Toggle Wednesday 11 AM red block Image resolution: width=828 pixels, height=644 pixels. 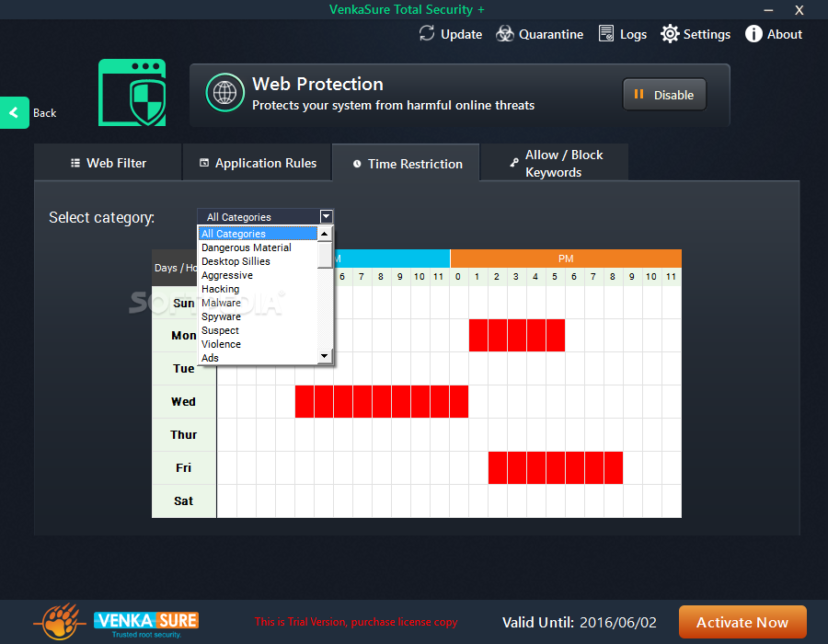coord(440,401)
